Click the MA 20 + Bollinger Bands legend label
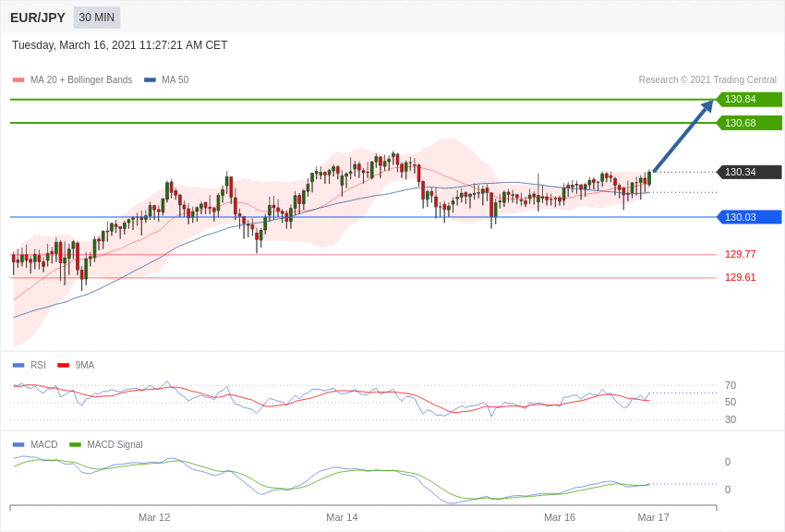The width and height of the screenshot is (785, 532). tap(81, 79)
